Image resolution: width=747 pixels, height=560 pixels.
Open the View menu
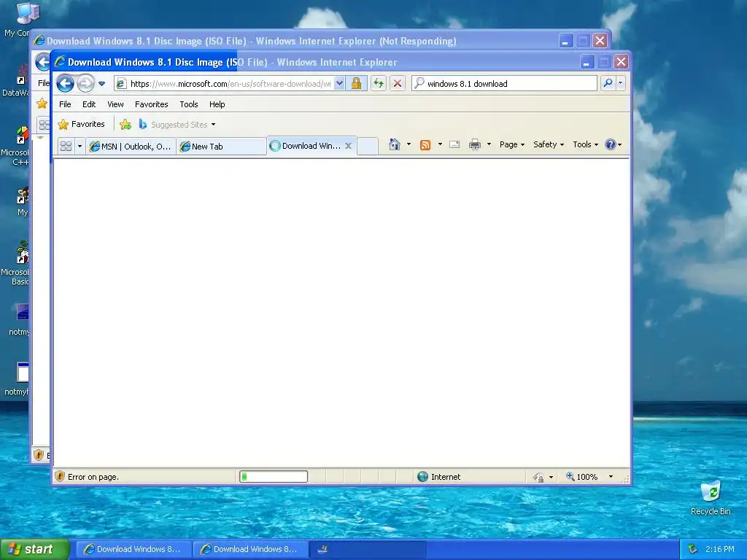pos(115,104)
